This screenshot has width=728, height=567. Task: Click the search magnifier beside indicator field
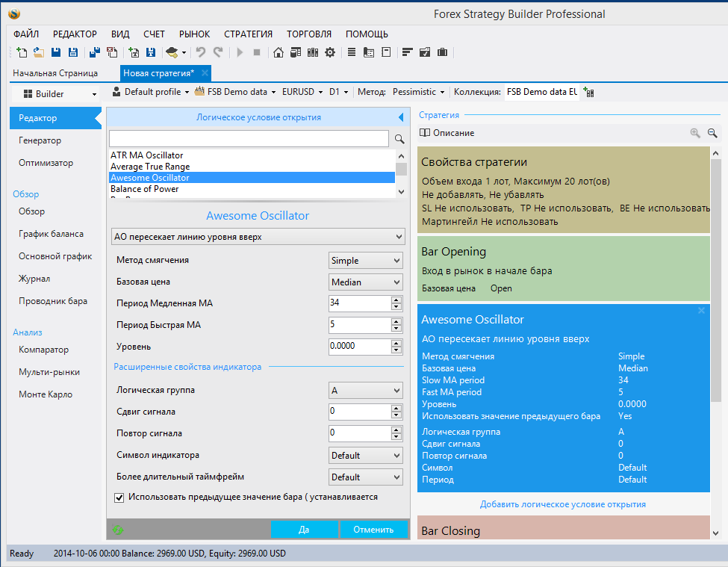(399, 139)
